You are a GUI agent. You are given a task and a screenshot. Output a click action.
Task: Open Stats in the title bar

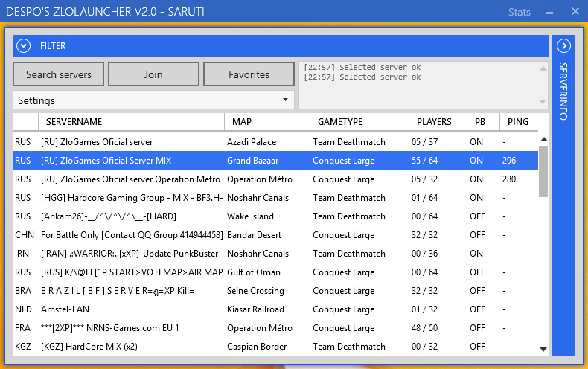tap(519, 12)
